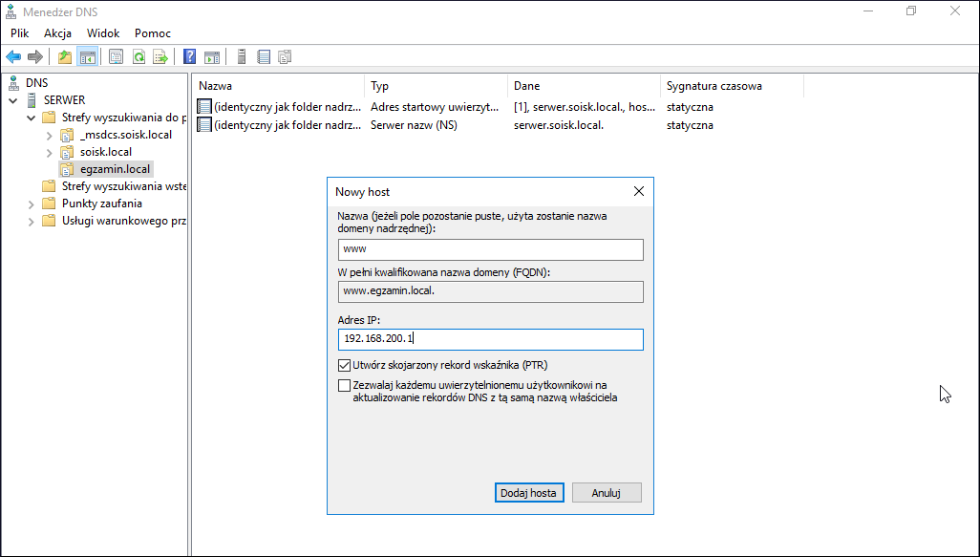Click the record icon of Serwer nazw (NS) row
This screenshot has height=557, width=980.
point(204,125)
